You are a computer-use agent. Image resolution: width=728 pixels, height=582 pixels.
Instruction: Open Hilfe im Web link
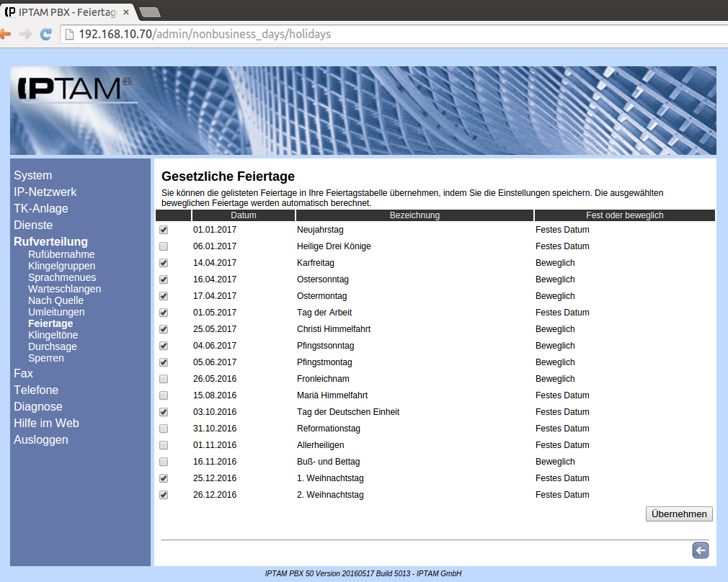point(46,424)
